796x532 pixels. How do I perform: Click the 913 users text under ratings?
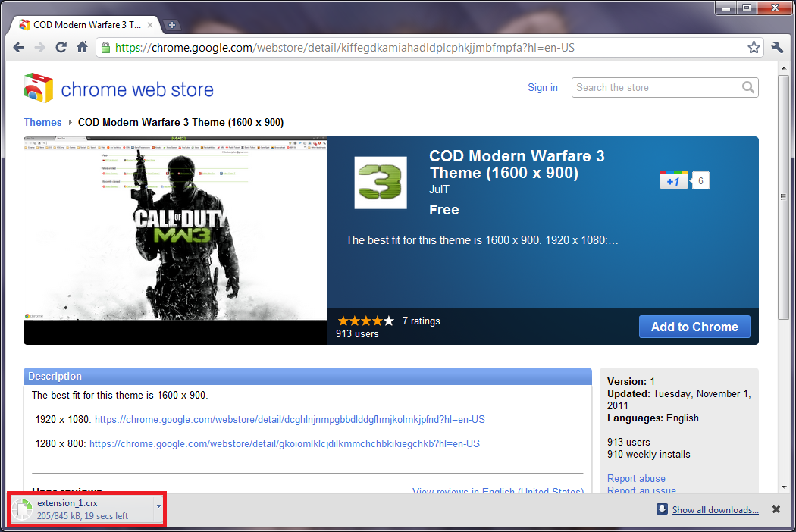(x=357, y=334)
